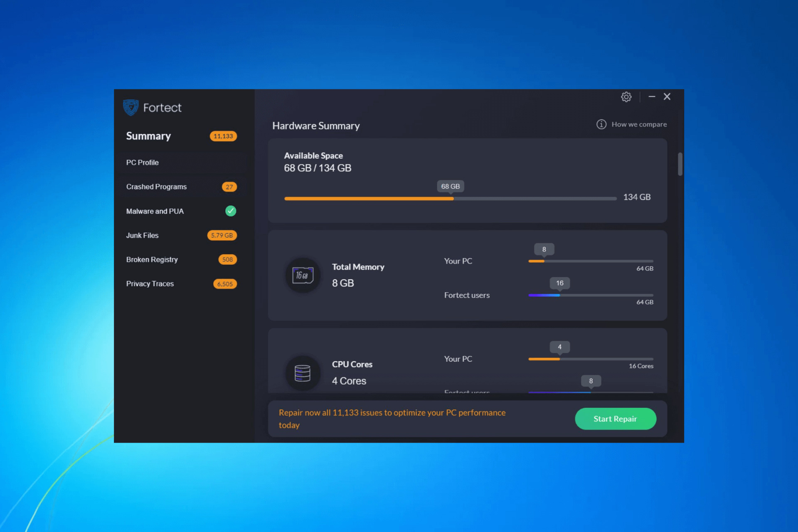Click the 5.79 GB Junk Files badge
This screenshot has width=798, height=532.
(x=222, y=235)
